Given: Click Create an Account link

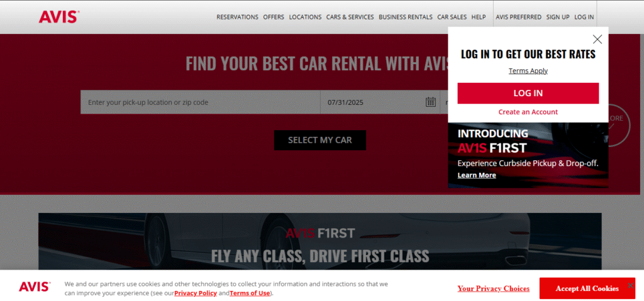Looking at the screenshot, I should pos(528,112).
